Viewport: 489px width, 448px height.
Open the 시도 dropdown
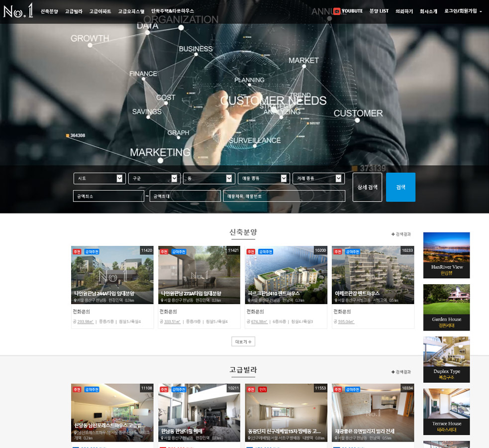(x=99, y=178)
